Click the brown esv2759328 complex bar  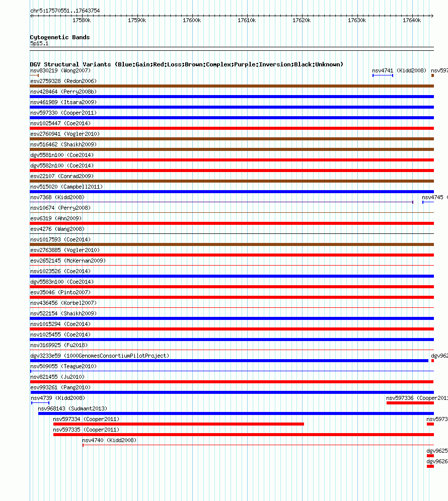(232, 86)
